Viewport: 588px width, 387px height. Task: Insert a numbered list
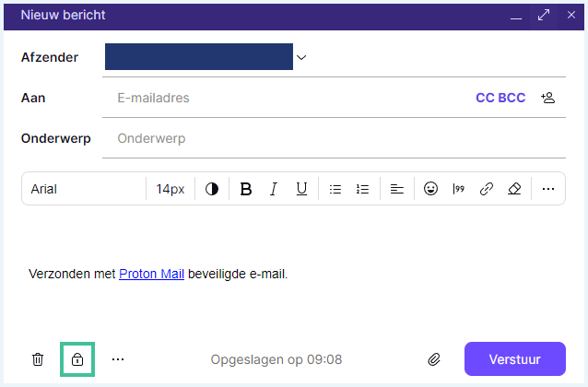(x=362, y=189)
